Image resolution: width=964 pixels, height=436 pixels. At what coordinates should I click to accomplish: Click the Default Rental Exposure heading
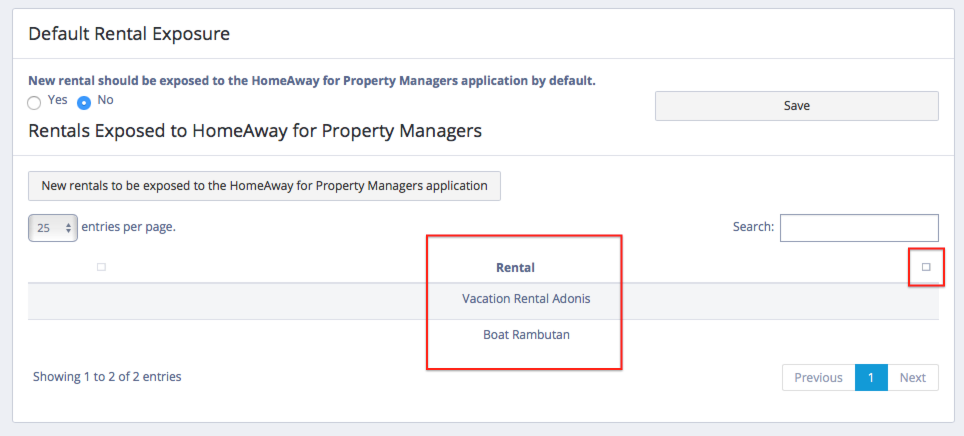[x=129, y=34]
